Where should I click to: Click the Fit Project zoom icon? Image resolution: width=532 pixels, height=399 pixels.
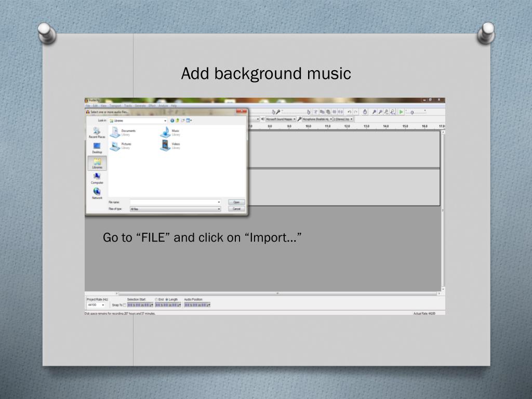click(x=393, y=112)
